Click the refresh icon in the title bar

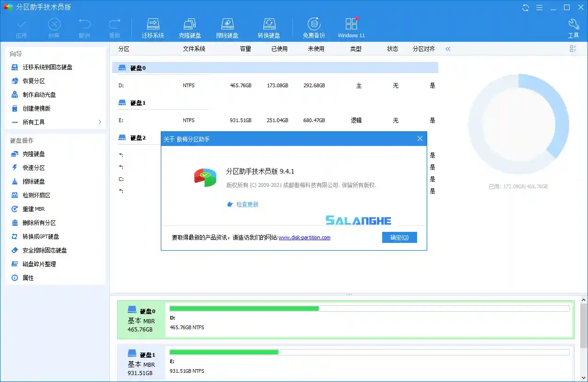[x=525, y=7]
